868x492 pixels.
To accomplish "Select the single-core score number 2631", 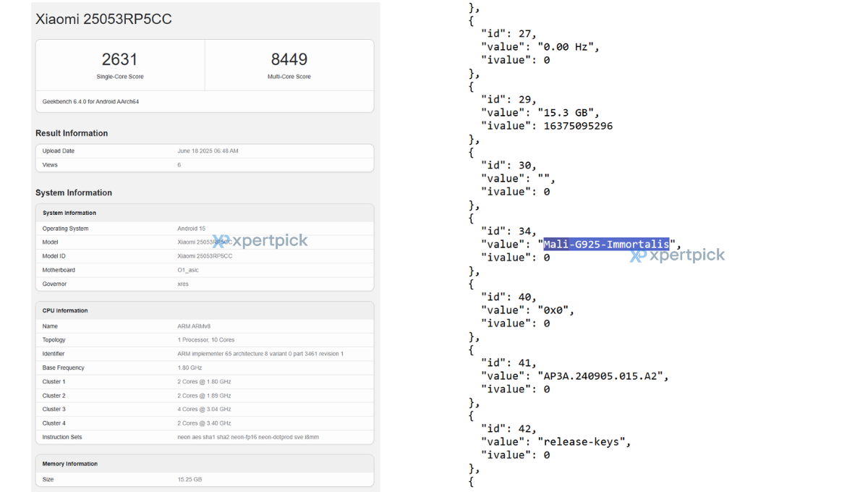I will pos(119,59).
